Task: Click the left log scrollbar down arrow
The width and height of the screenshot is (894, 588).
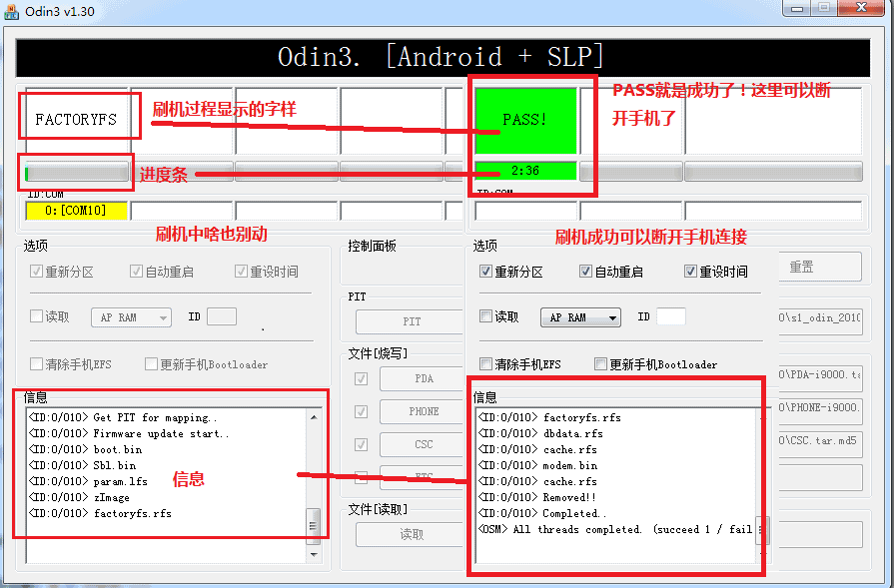Action: [x=314, y=554]
